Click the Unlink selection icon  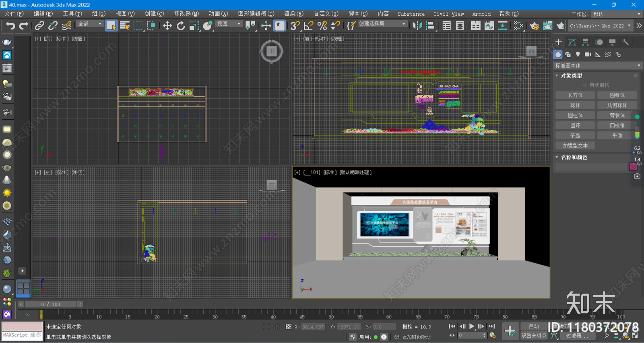click(53, 26)
